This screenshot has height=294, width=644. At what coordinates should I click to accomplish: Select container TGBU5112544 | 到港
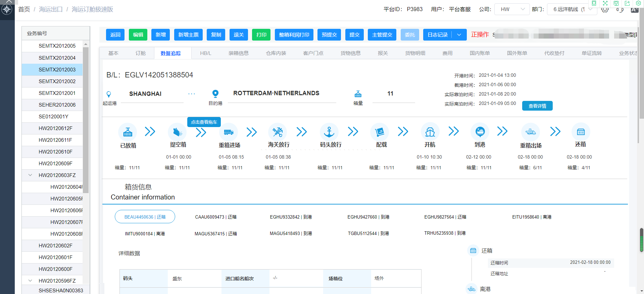coord(368,233)
